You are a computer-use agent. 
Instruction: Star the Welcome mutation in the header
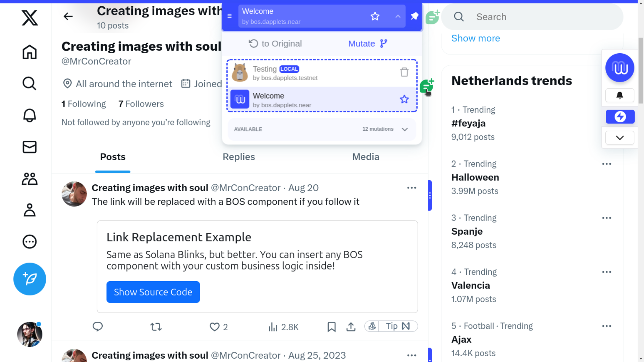click(375, 16)
